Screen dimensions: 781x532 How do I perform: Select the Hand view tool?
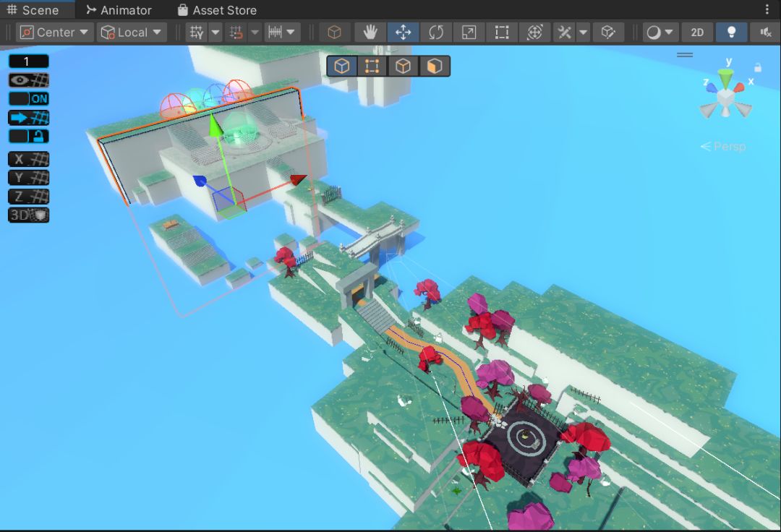coord(370,33)
